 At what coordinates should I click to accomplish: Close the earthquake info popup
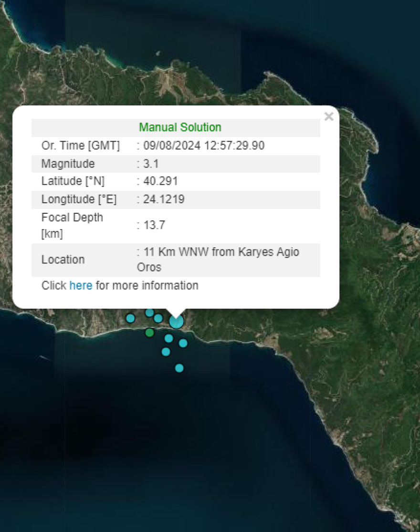point(328,117)
